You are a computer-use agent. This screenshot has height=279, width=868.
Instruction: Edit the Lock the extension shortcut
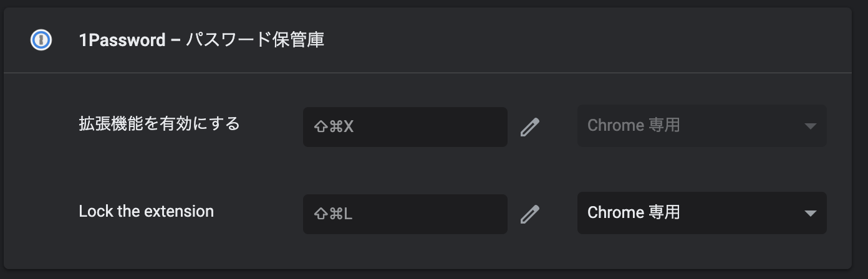tap(529, 214)
